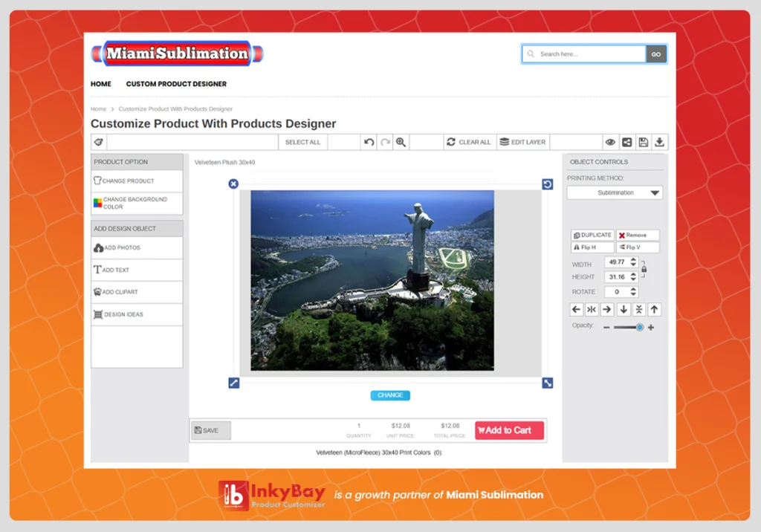The width and height of the screenshot is (761, 532).
Task: Click the zoom magnifier icon
Action: click(x=401, y=142)
